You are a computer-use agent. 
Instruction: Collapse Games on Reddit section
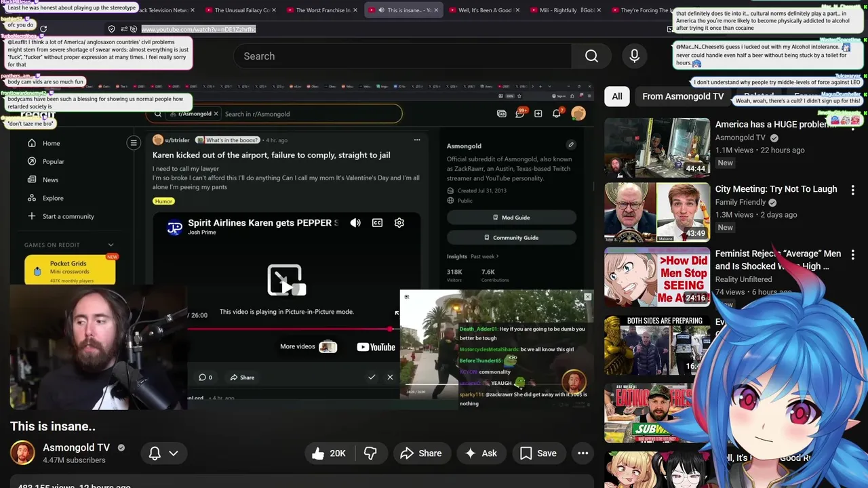click(x=111, y=245)
